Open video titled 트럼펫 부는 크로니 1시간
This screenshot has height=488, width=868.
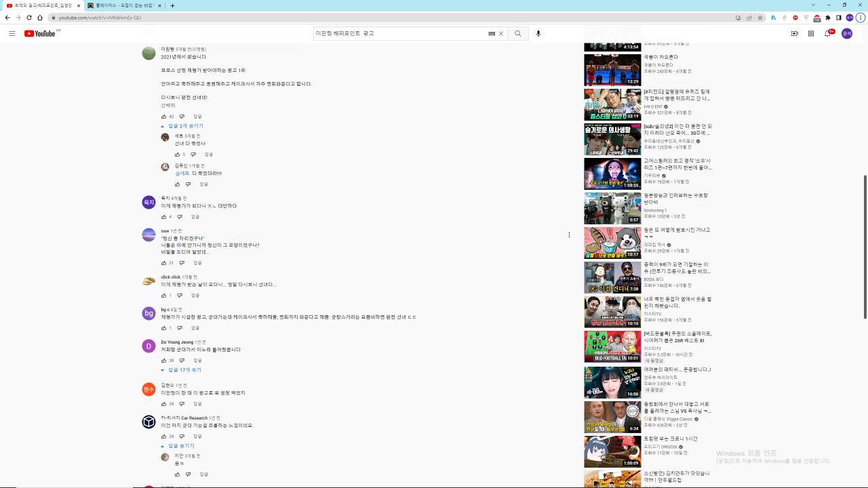pos(671,439)
